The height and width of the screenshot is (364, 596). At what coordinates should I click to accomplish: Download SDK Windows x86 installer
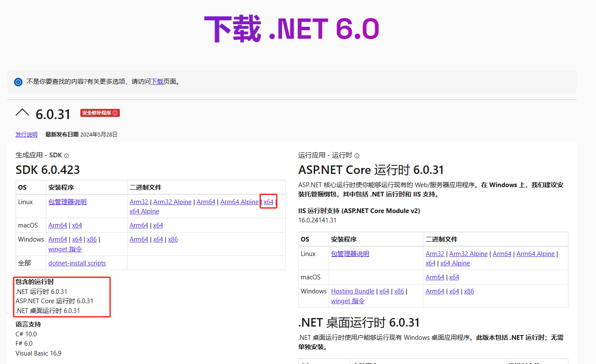(x=92, y=239)
